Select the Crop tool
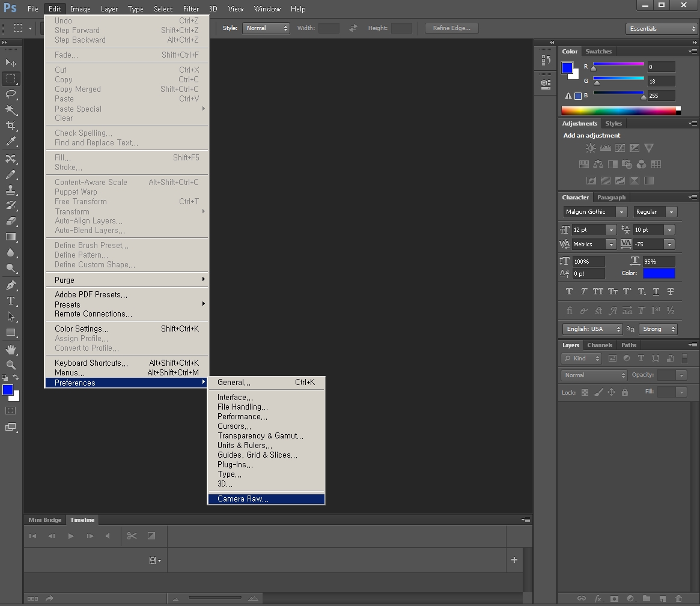The image size is (700, 606). (x=11, y=126)
